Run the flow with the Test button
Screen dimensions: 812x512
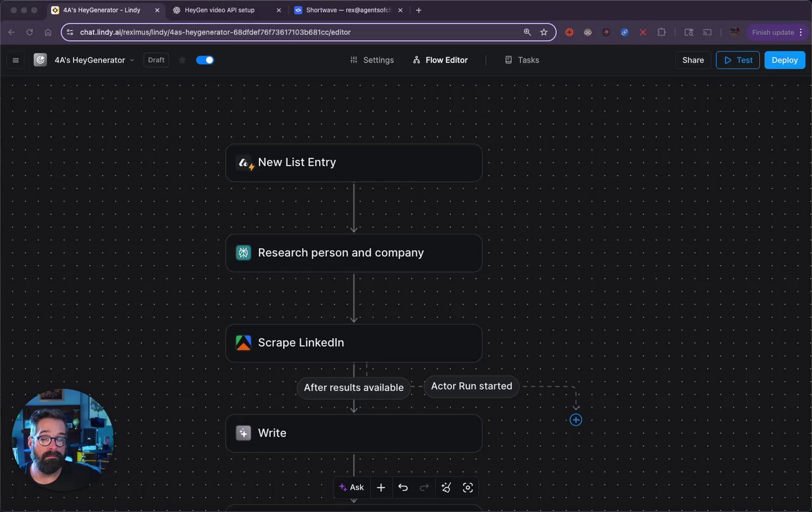(738, 60)
